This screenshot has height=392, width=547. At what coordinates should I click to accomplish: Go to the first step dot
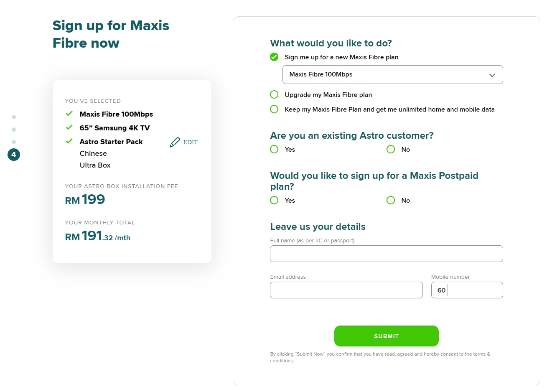coord(14,117)
